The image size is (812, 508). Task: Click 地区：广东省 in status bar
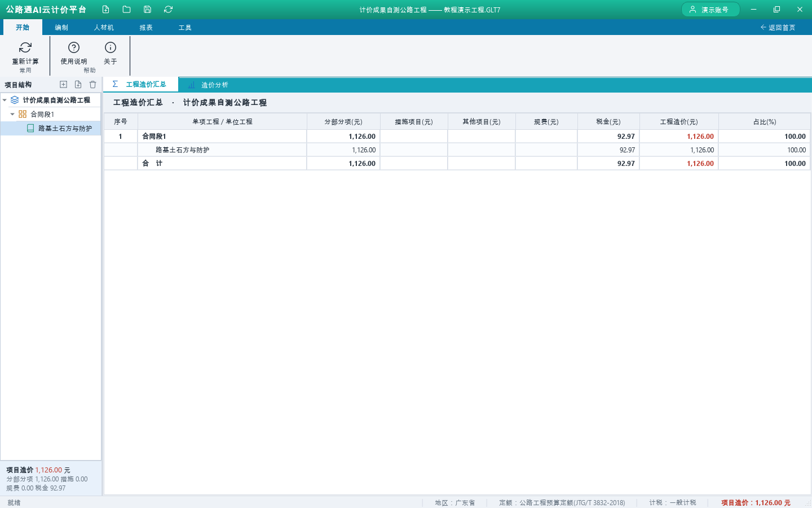tap(454, 502)
